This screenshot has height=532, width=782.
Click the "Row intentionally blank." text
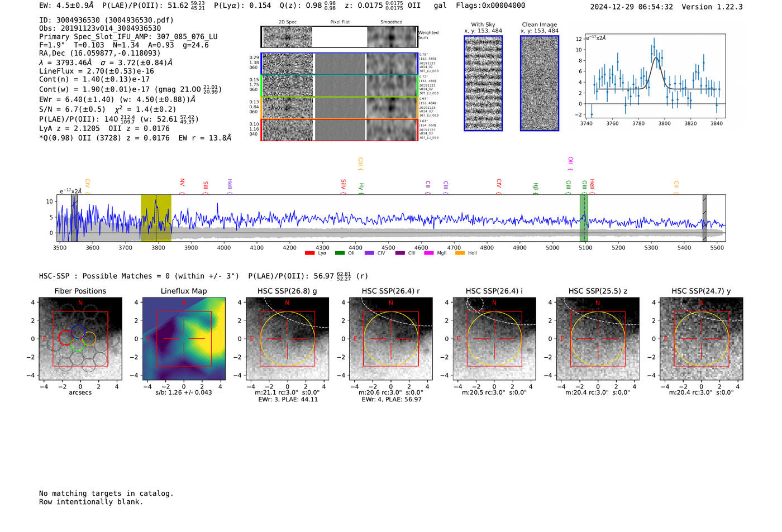pyautogui.click(x=91, y=502)
